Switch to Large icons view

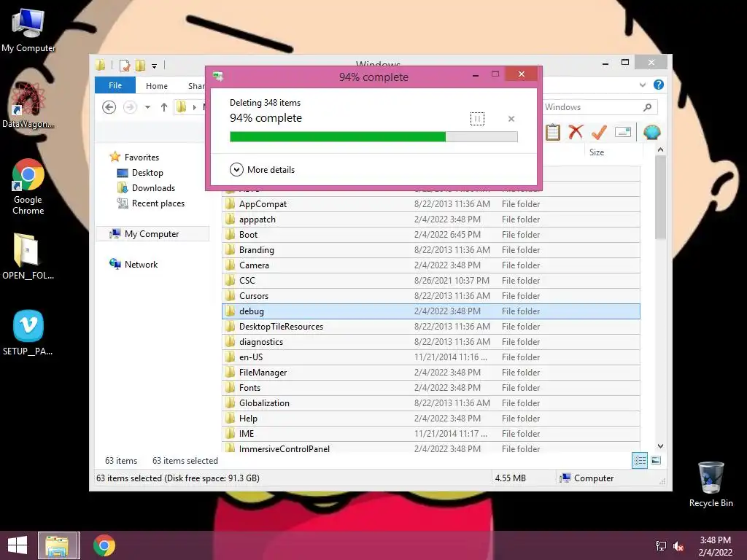[656, 461]
